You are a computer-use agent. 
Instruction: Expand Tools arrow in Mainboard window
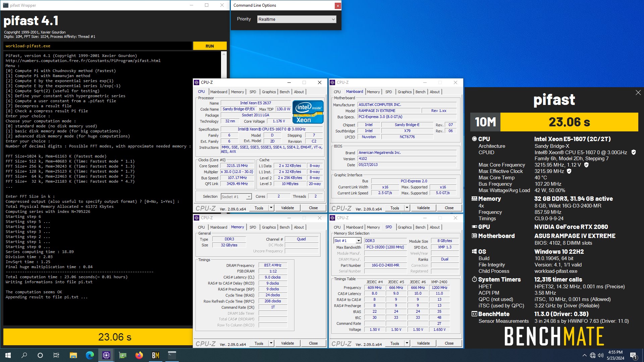pos(407,208)
